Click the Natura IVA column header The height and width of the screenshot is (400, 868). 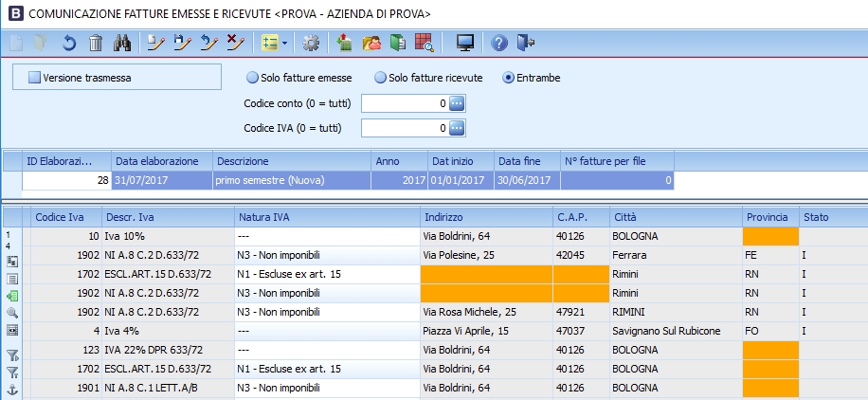pyautogui.click(x=327, y=217)
